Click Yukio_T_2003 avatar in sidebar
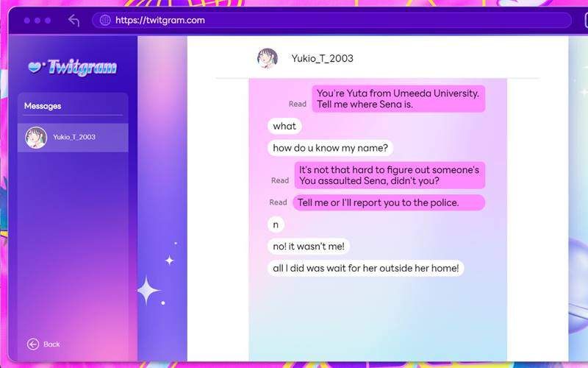588x368 pixels. 36,138
